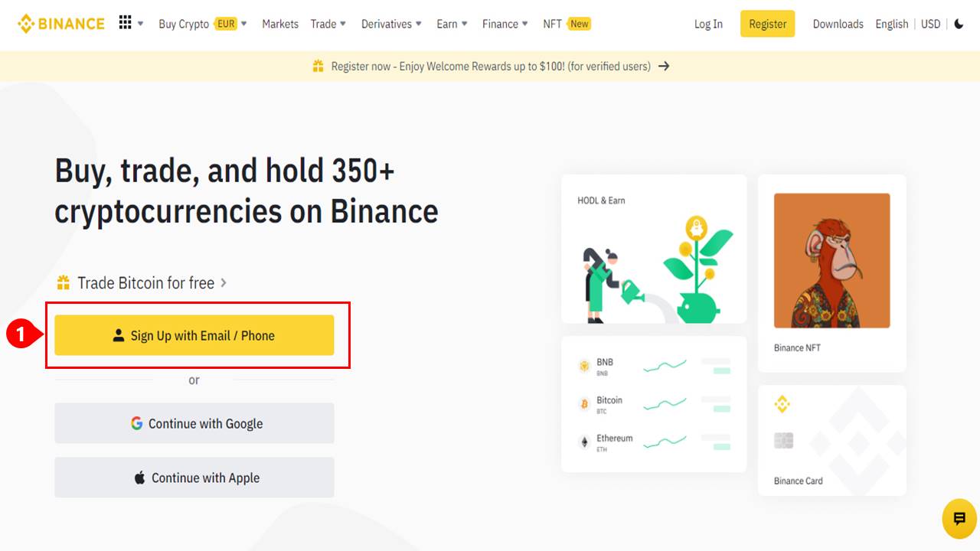Click Sign Up with Email / Phone
980x551 pixels.
(x=194, y=335)
